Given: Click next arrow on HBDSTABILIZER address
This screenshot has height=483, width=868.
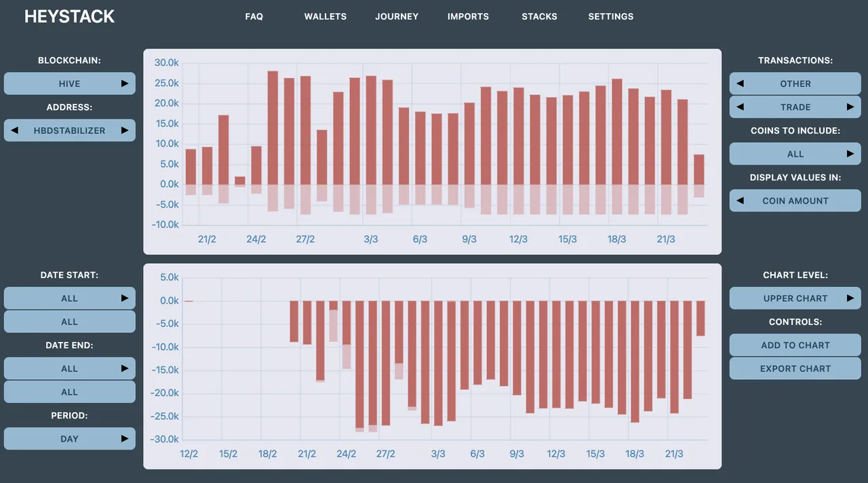Looking at the screenshot, I should [125, 130].
